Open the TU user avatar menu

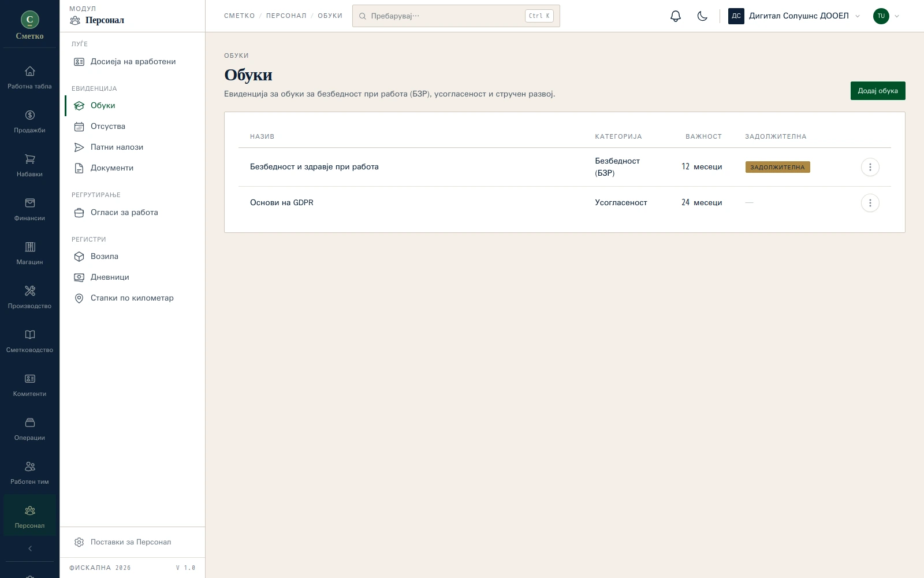click(886, 16)
